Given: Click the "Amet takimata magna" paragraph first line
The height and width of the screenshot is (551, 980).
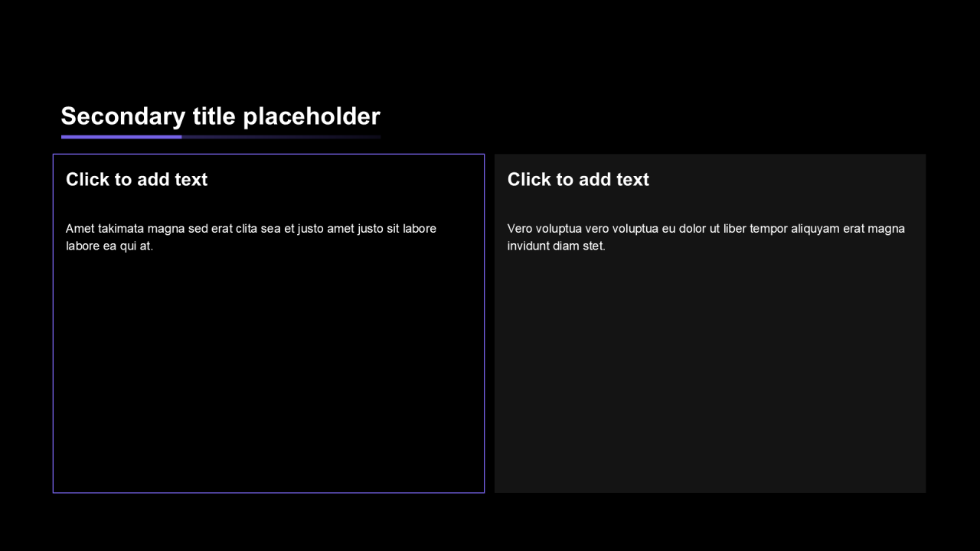Looking at the screenshot, I should pos(250,228).
